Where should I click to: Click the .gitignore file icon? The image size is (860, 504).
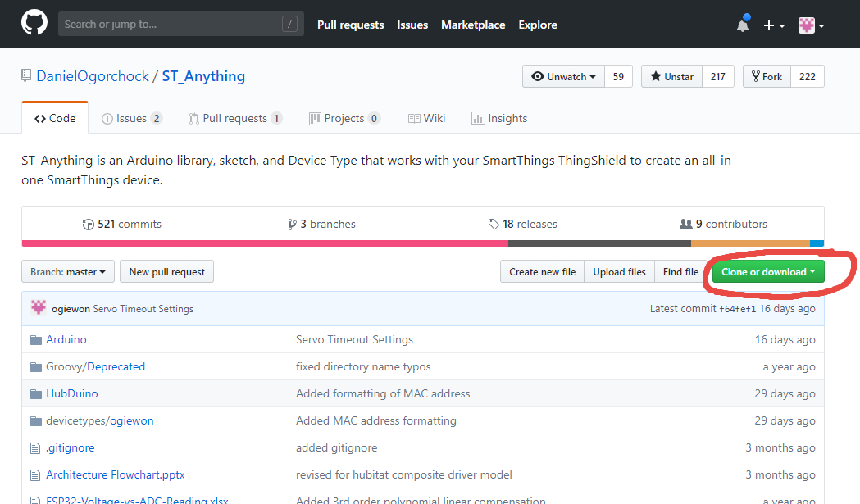tap(35, 448)
